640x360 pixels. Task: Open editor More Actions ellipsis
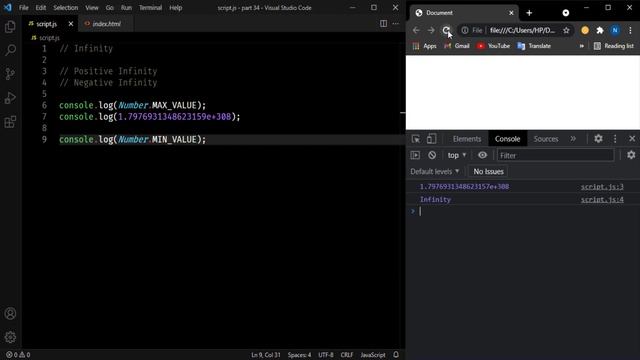(396, 24)
